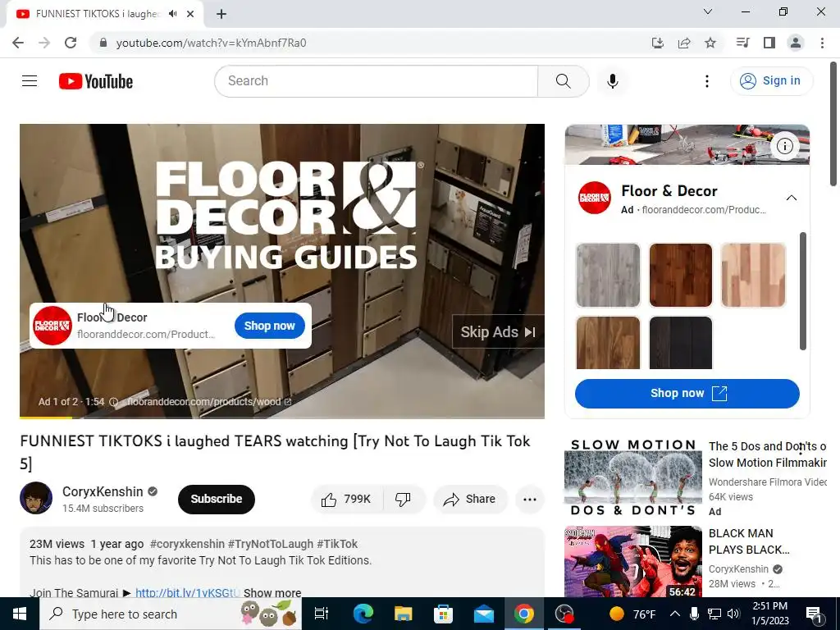Click the page vertical scrollbar
This screenshot has height=630, width=840.
[833, 125]
